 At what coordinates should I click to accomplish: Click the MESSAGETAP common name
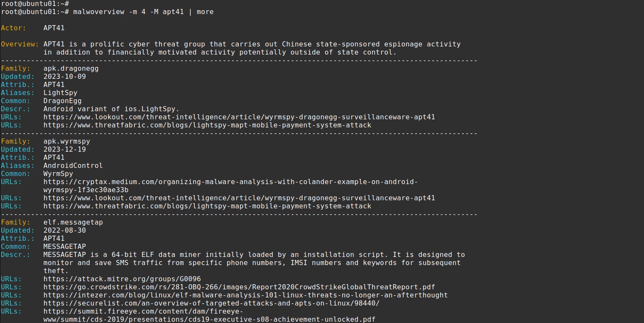point(64,247)
